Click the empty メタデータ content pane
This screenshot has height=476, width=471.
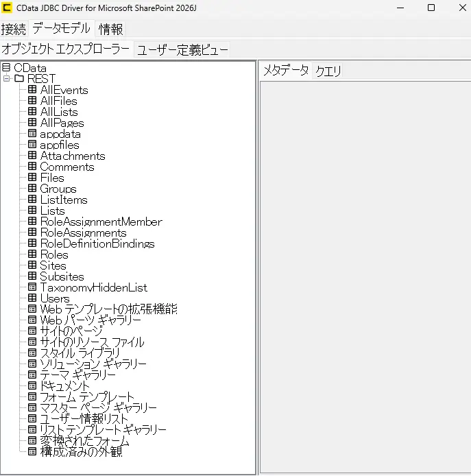[x=365, y=277]
